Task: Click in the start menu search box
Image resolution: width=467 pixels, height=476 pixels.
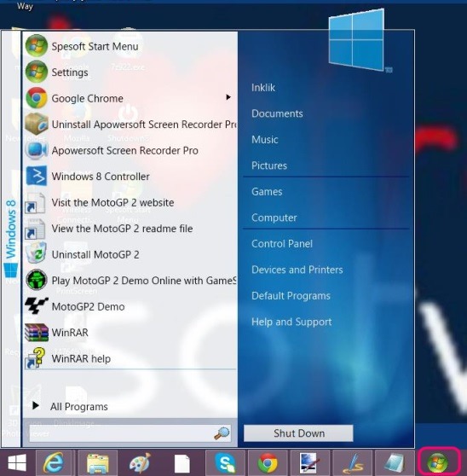Action: (121, 433)
